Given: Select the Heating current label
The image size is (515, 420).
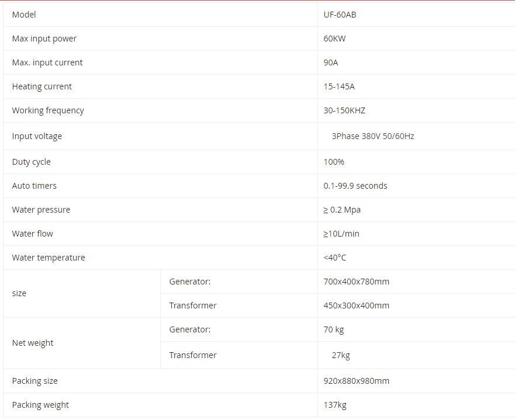Looking at the screenshot, I should tap(42, 86).
